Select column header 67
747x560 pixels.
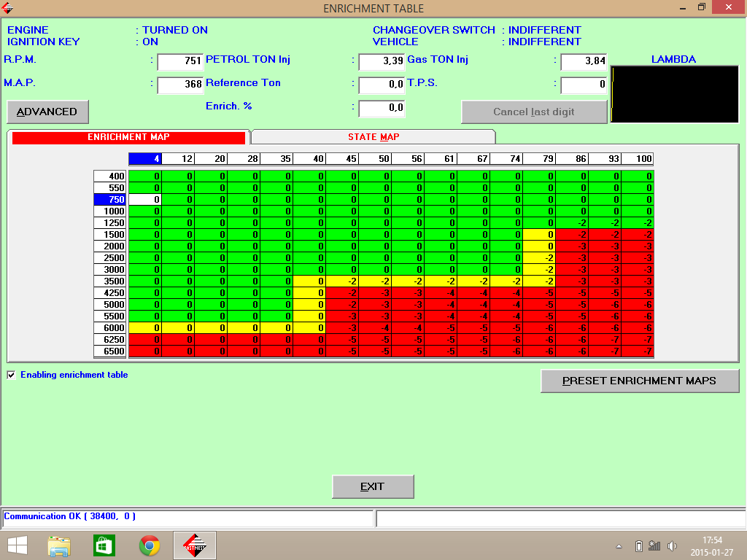[x=473, y=158]
